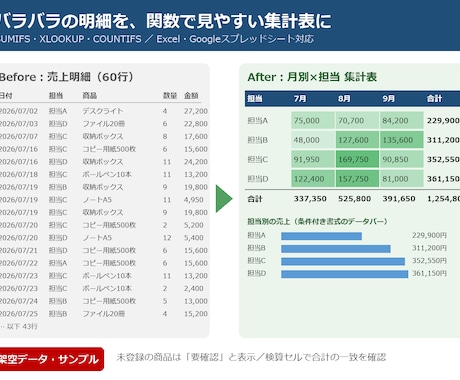Click the 157,750 cell
Image resolution: width=460 pixels, height=380 pixels.
point(357,179)
